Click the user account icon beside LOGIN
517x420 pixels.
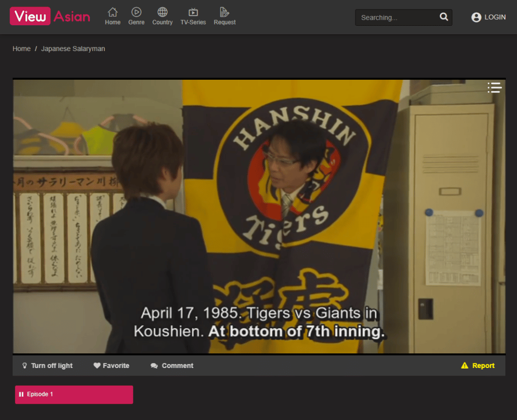[476, 17]
